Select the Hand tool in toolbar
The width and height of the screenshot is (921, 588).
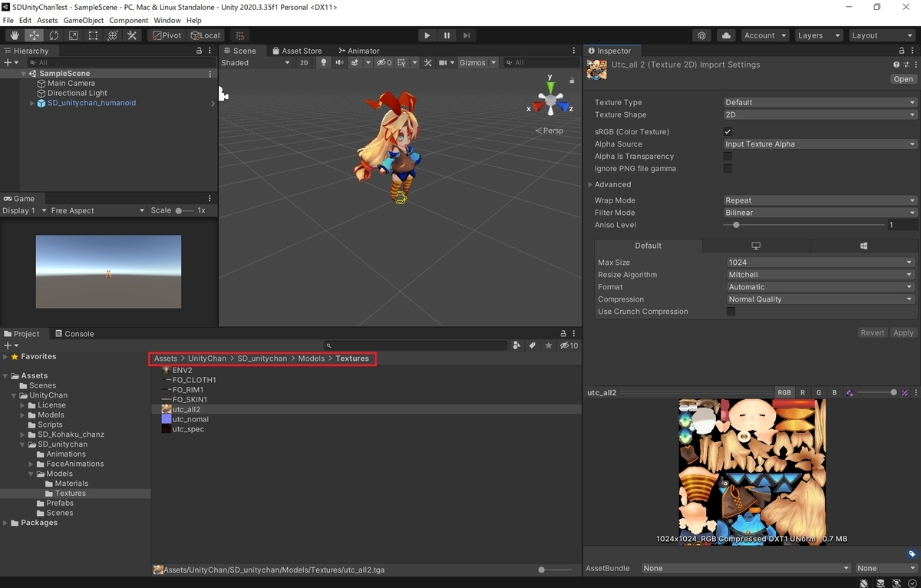(x=15, y=35)
